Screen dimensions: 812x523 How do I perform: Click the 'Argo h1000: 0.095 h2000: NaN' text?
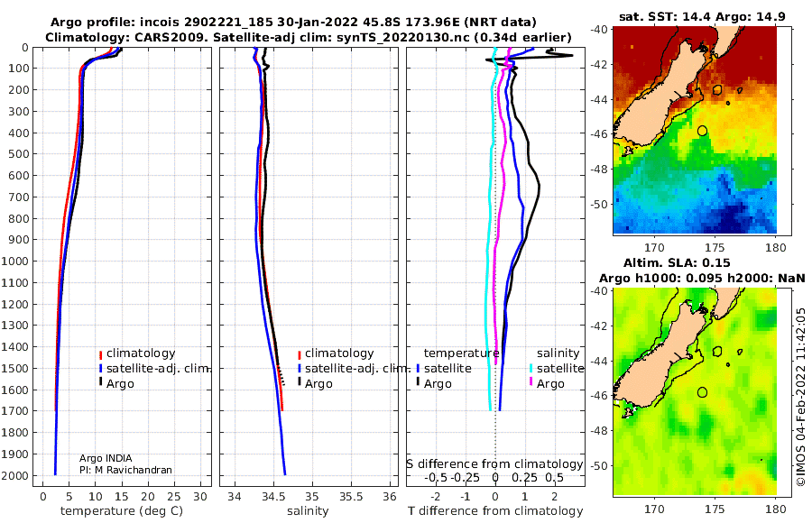tap(702, 278)
